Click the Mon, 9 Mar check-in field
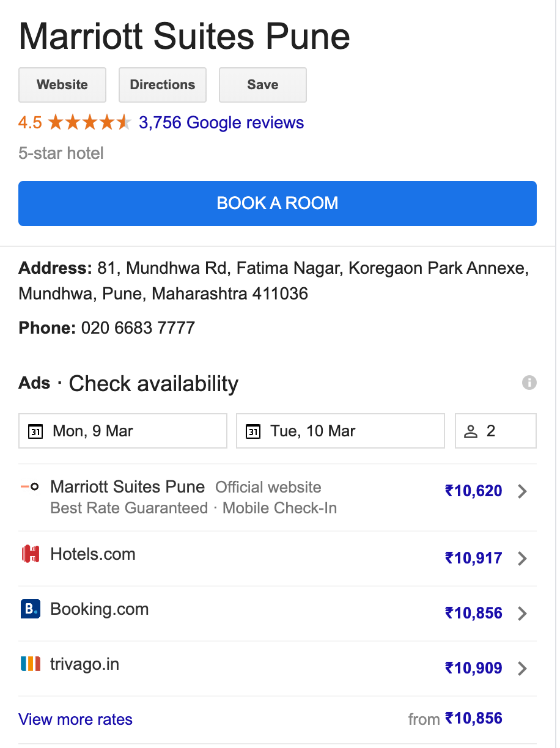Viewport: 560px width, 748px height. pyautogui.click(x=123, y=431)
